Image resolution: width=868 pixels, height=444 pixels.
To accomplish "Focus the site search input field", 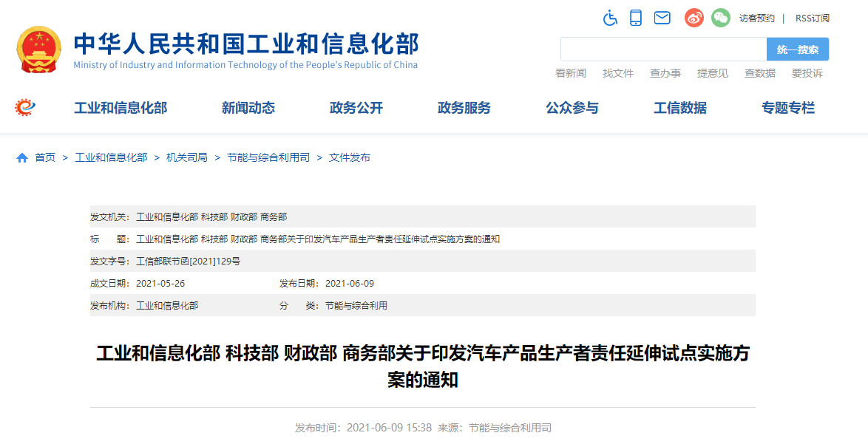I will (663, 49).
